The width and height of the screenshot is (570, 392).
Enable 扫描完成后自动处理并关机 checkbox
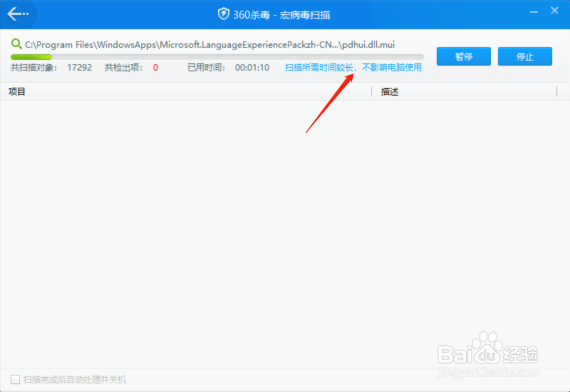(15, 379)
